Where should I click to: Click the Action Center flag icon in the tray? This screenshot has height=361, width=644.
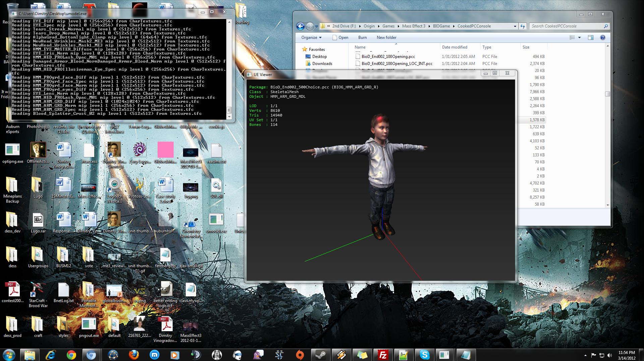(x=593, y=355)
